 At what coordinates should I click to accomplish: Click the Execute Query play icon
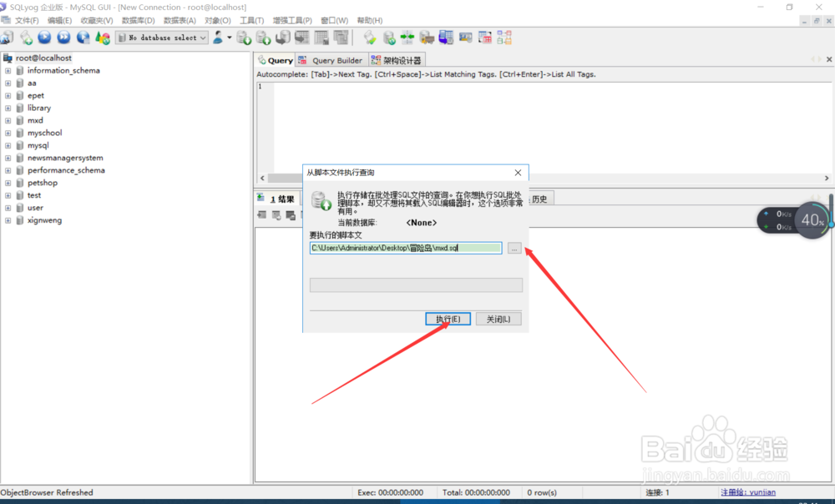(x=43, y=37)
